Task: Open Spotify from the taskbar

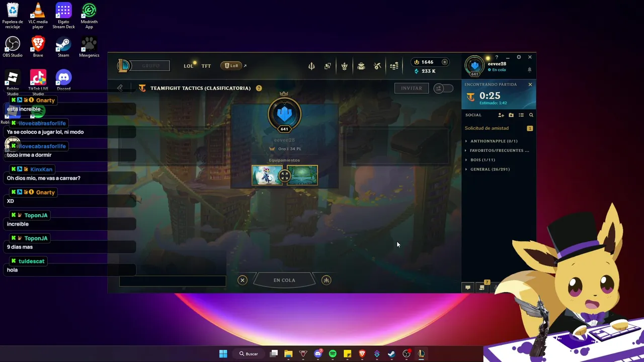Action: point(333,354)
